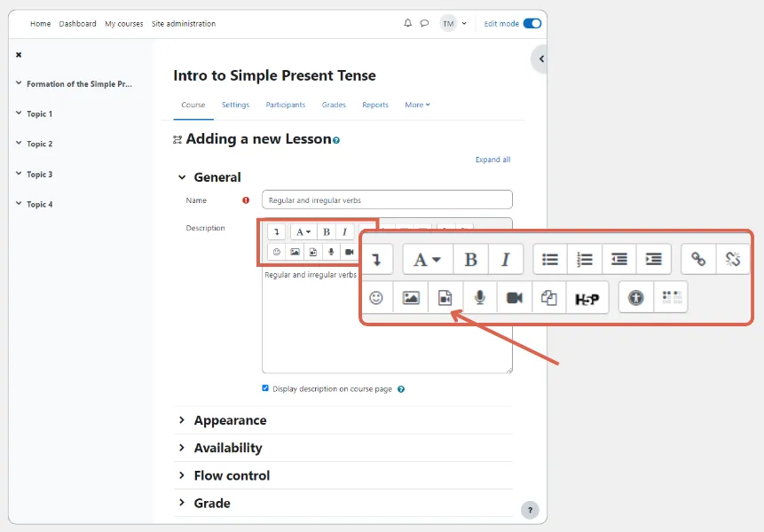
Task: Create a bulleted list in the description
Action: tap(549, 259)
